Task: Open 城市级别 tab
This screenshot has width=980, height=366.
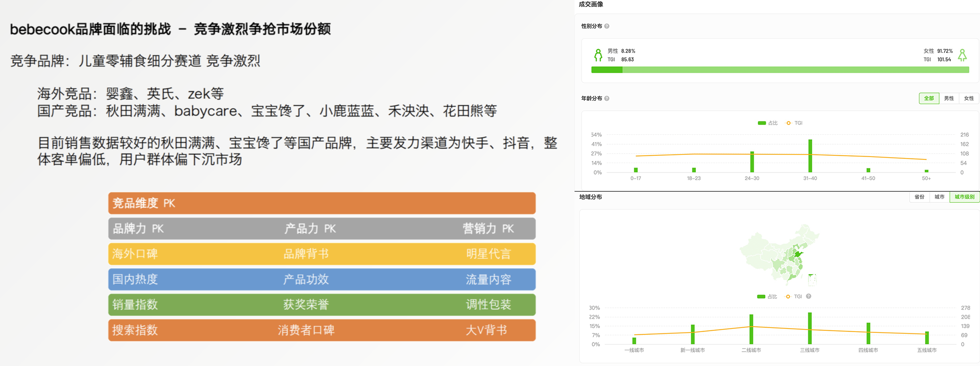Action: pyautogui.click(x=964, y=197)
